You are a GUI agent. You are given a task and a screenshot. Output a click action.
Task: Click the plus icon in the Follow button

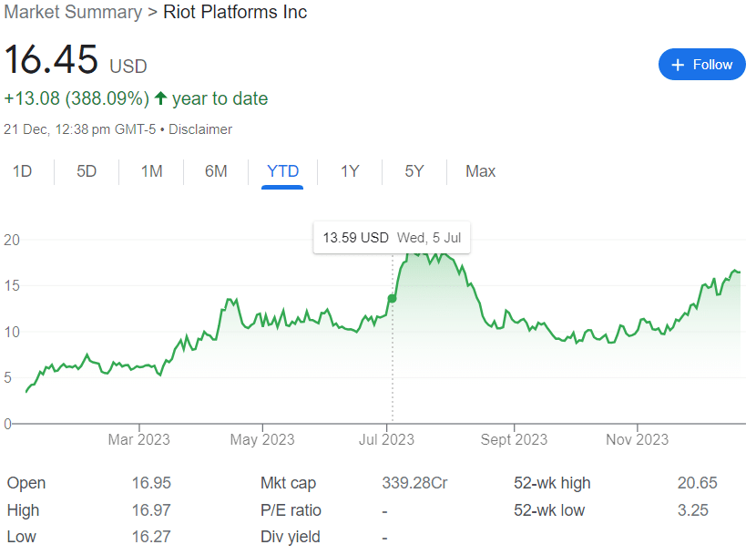[x=678, y=65]
